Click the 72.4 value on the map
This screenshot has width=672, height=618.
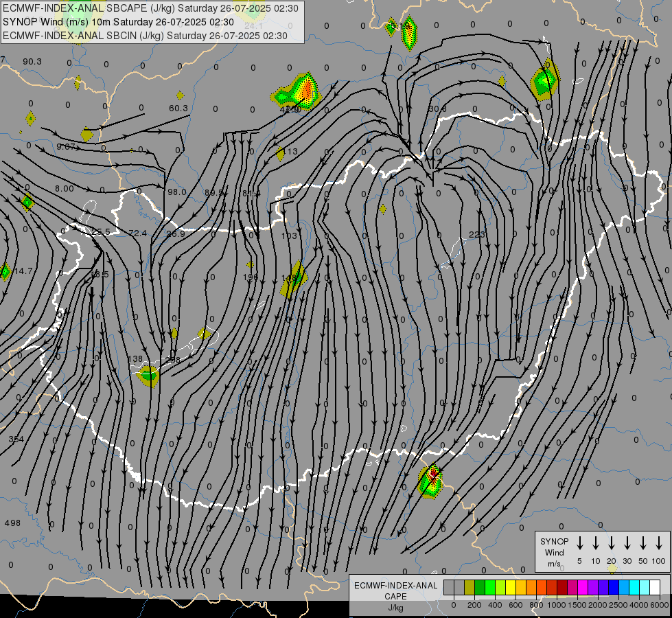tap(137, 233)
